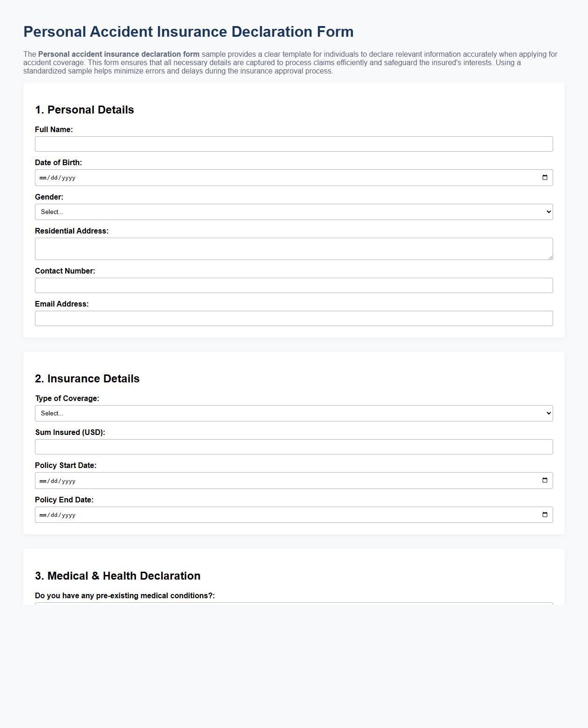
Task: Open the pre-existing medical conditions selector
Action: click(293, 606)
